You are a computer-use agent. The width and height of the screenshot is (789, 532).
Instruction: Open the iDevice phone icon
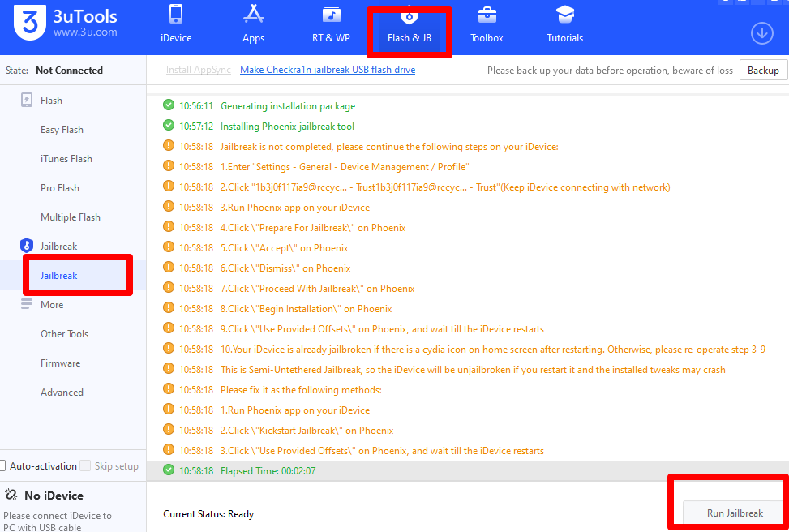[x=176, y=14]
